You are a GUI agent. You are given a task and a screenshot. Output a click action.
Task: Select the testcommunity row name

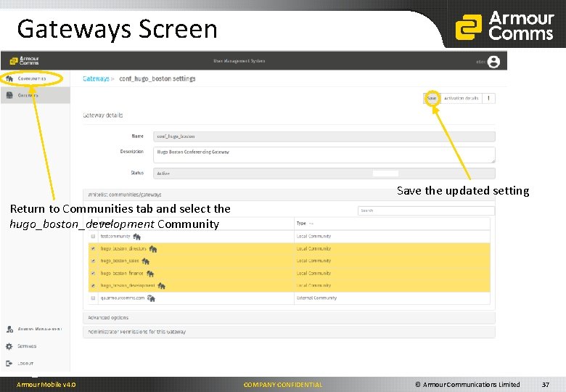click(115, 236)
